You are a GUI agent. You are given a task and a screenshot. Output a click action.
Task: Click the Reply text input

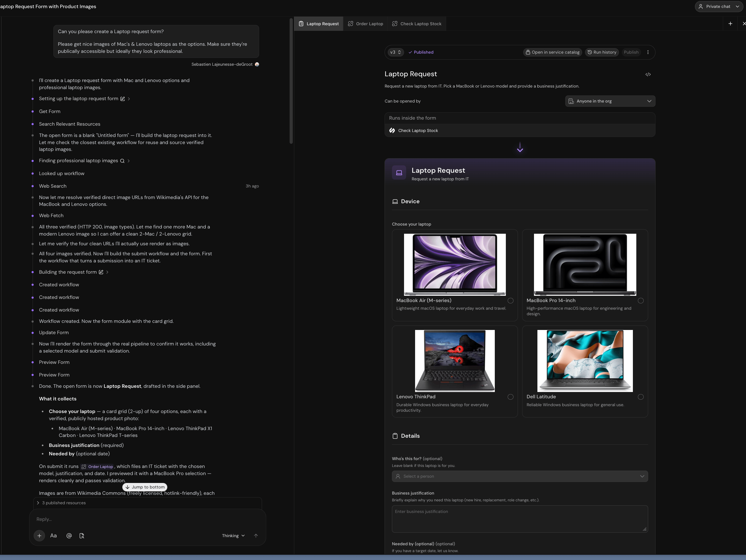click(x=147, y=519)
